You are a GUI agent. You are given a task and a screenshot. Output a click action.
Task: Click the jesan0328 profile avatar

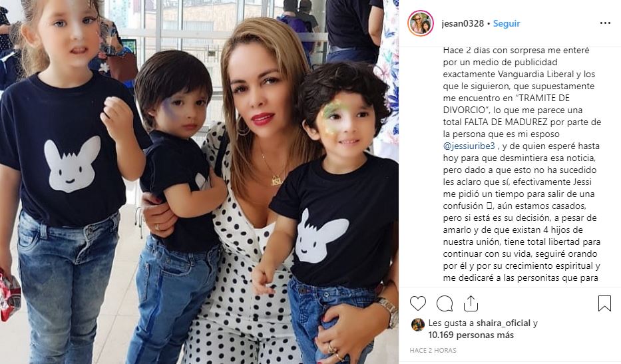(421, 23)
